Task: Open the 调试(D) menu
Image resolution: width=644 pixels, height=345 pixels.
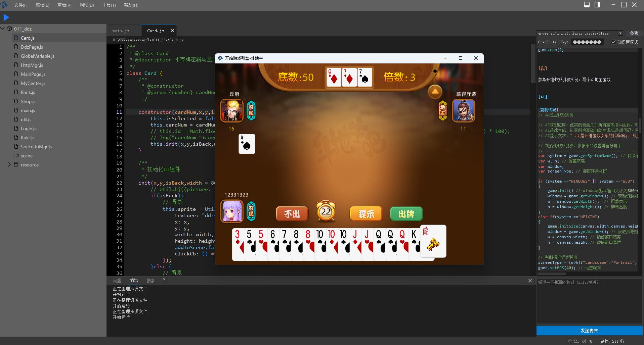Action: (x=87, y=5)
